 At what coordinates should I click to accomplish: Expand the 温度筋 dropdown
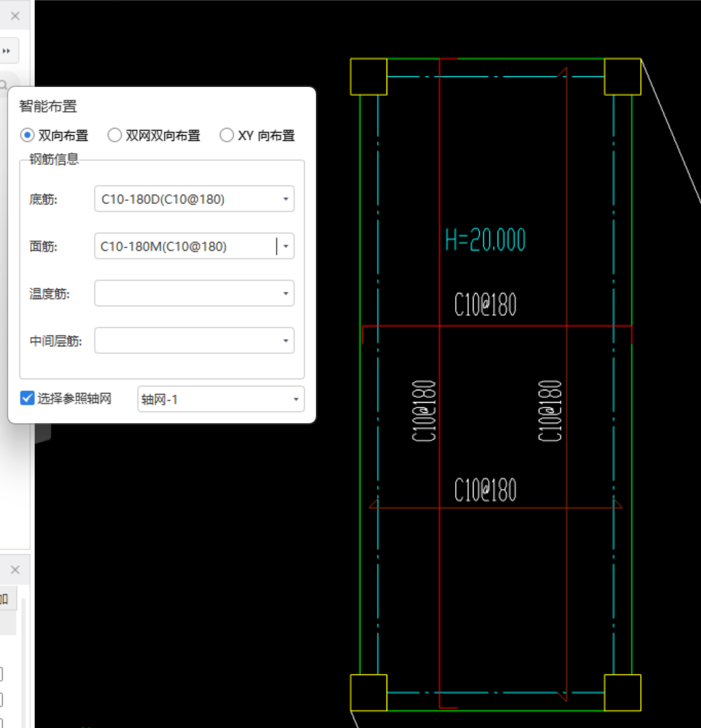pos(286,293)
